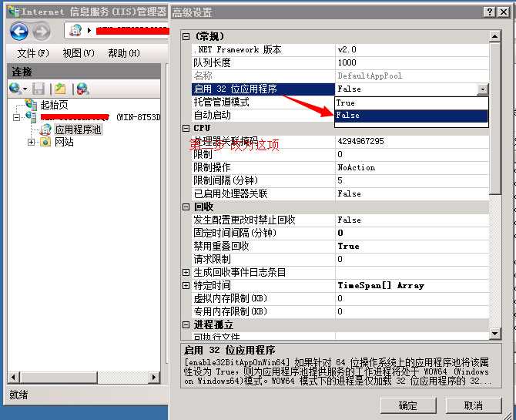Click the Forward navigation arrow in IIS Manager
This screenshot has width=516, height=420.
[x=41, y=32]
